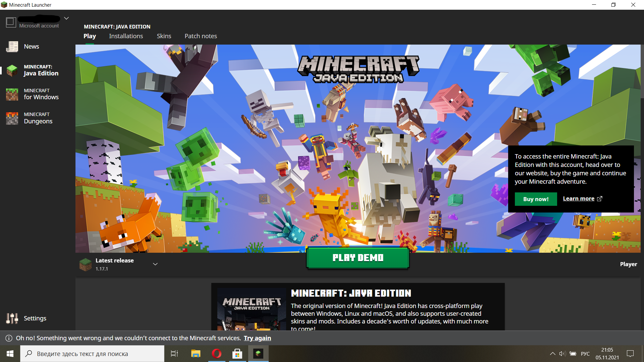This screenshot has width=644, height=362.
Task: Click the Microsoft account avatar icon
Action: (x=11, y=22)
